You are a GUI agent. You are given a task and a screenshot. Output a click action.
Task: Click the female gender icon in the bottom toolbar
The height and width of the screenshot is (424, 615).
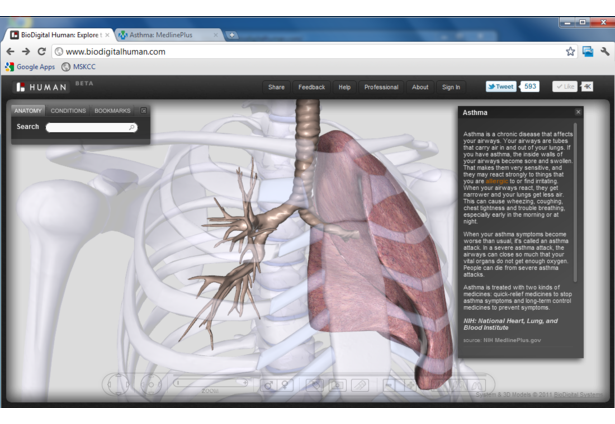(x=286, y=385)
